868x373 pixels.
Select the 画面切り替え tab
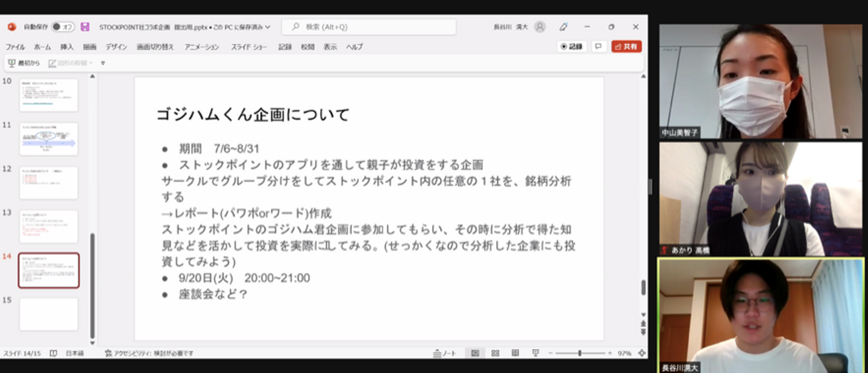155,46
